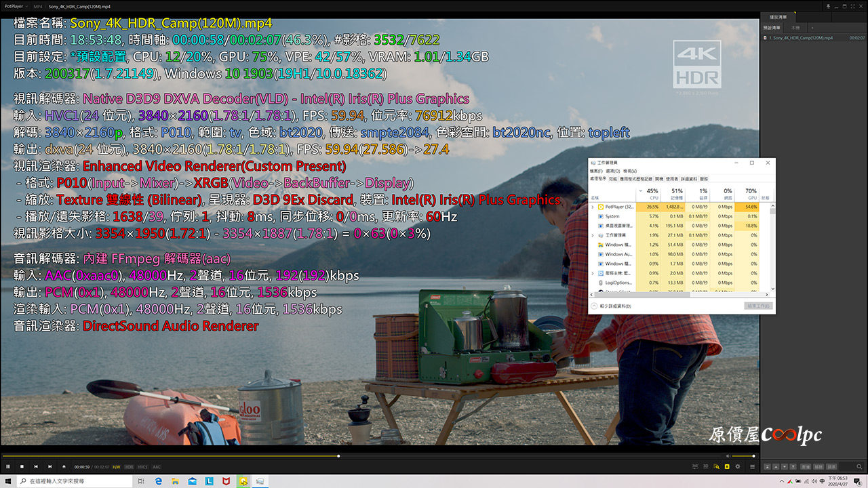Click the Windows taskbar search box
Screen dimensions: 868x488
75,481
